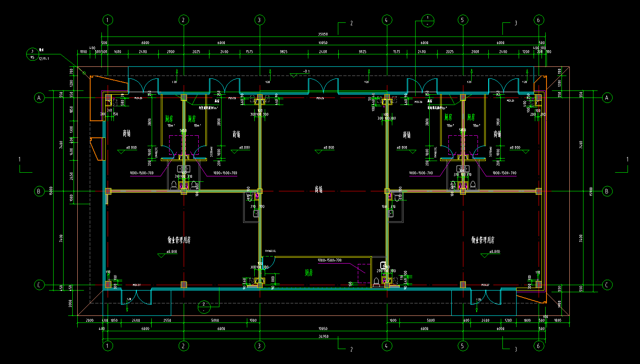The image size is (640, 364).
Task: Select bottom row axis bubble 4
Action: [x=387, y=346]
